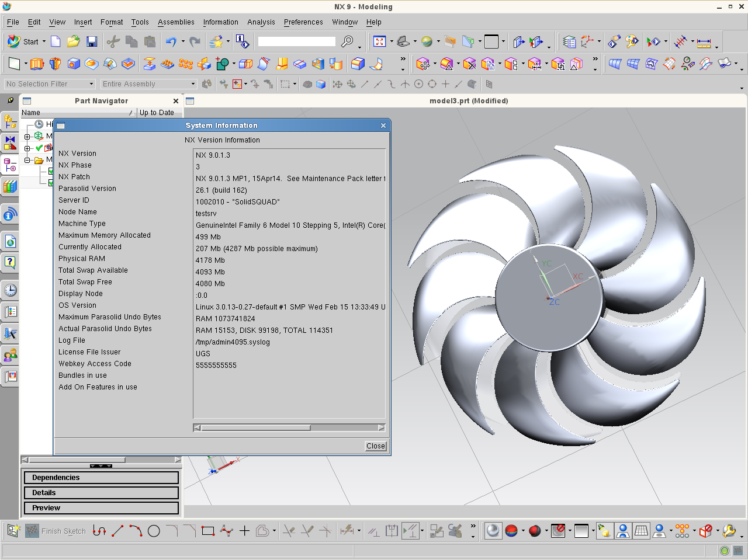Click the Object Information icon in the top toolbar

242,41
